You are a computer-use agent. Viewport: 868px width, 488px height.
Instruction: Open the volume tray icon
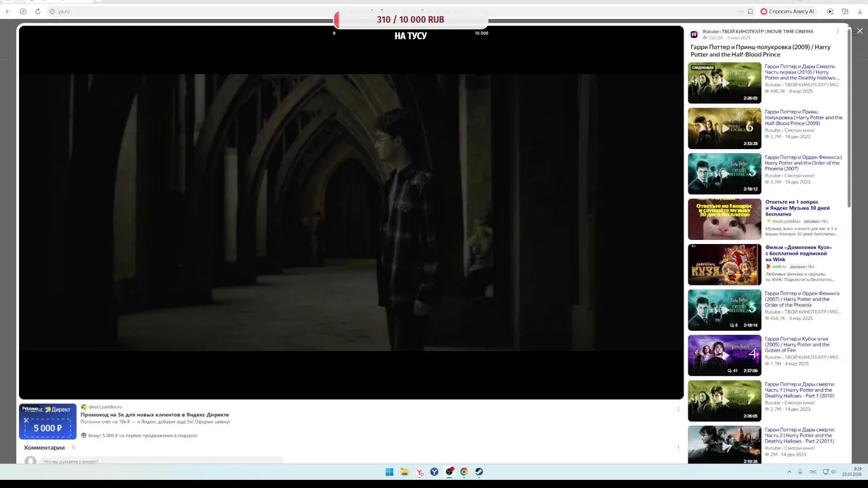click(x=834, y=472)
